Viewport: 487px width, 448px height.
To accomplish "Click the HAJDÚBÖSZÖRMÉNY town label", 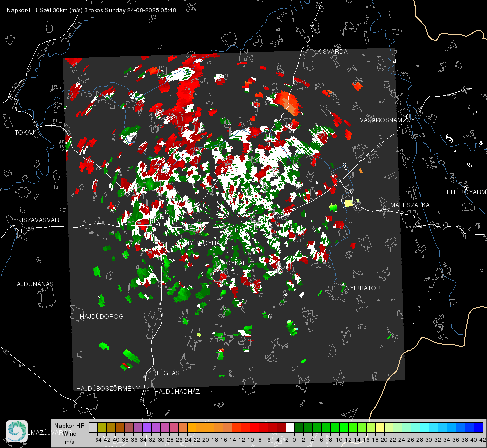I will [108, 389].
